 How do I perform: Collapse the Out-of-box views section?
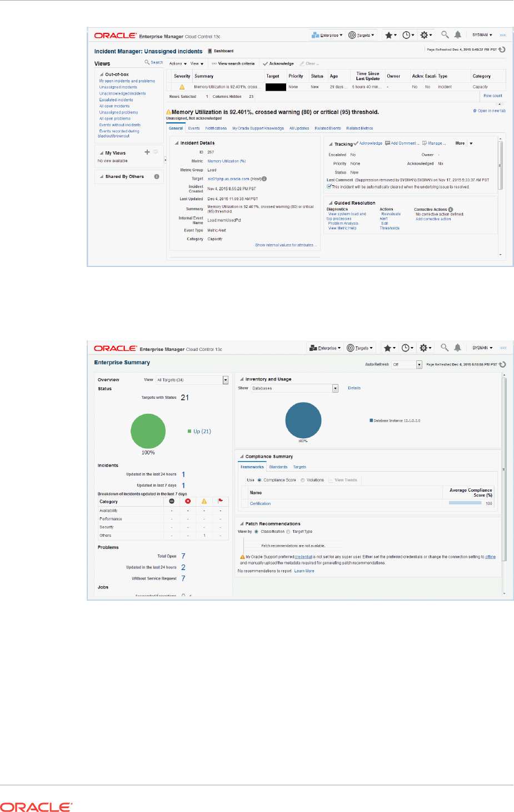[102, 75]
